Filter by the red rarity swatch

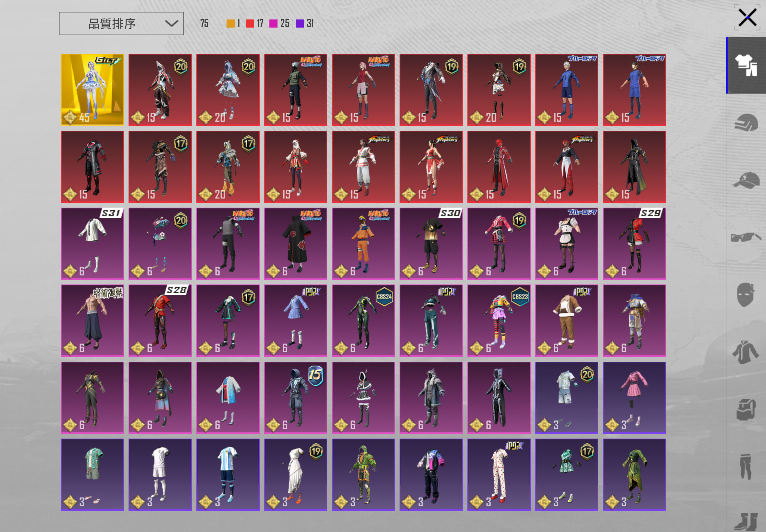click(250, 23)
